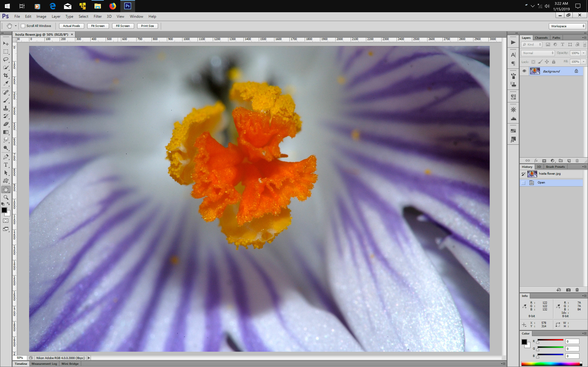Toggle history brush source for Open state

(x=523, y=183)
